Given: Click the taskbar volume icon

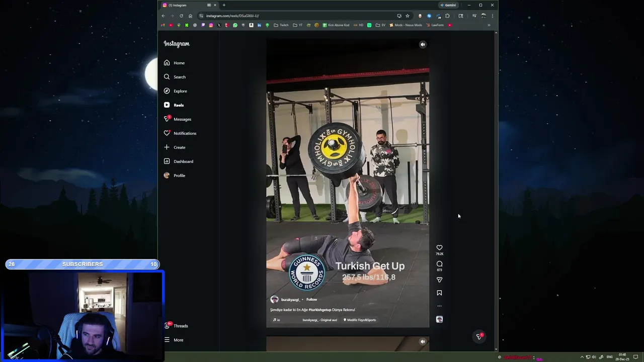Looking at the screenshot, I should (x=594, y=357).
